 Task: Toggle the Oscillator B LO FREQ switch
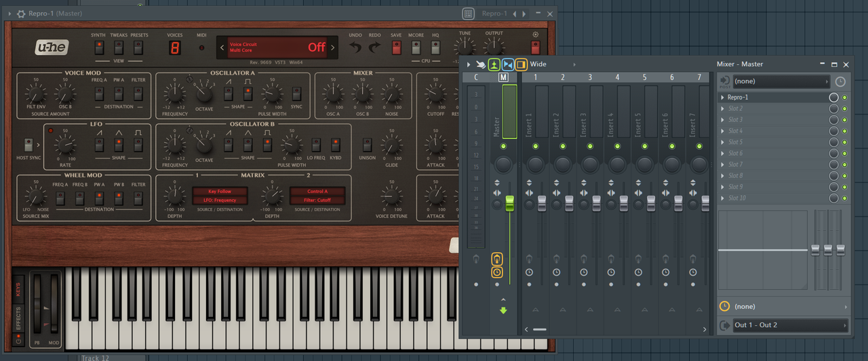(x=316, y=144)
